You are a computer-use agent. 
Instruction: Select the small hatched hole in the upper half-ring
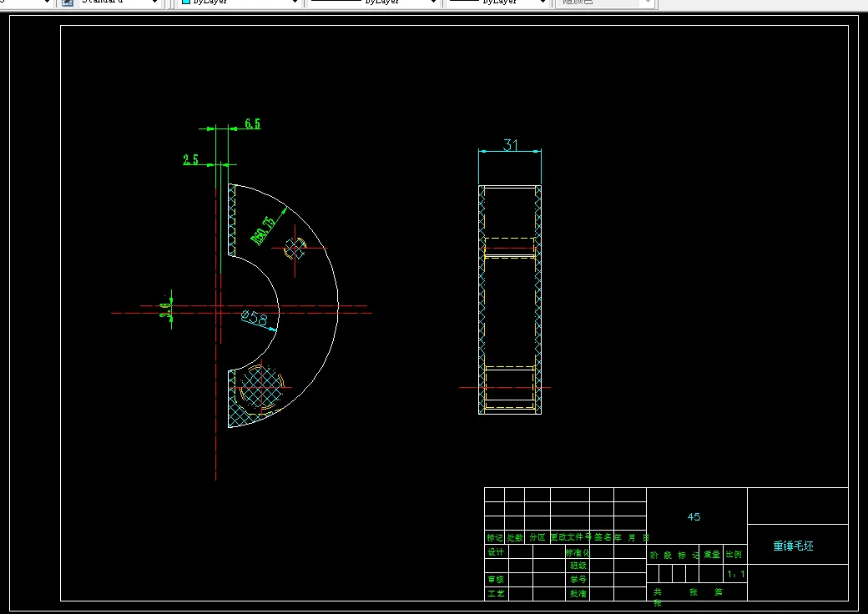(295, 249)
